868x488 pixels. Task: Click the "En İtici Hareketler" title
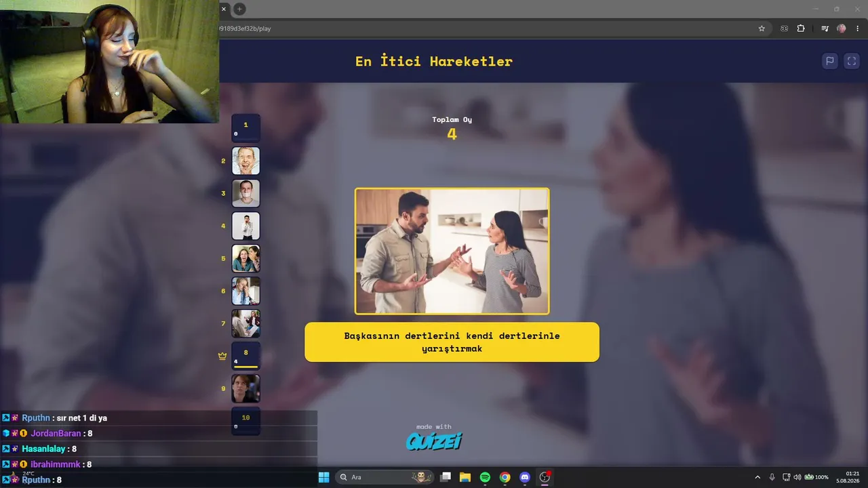[x=434, y=61]
